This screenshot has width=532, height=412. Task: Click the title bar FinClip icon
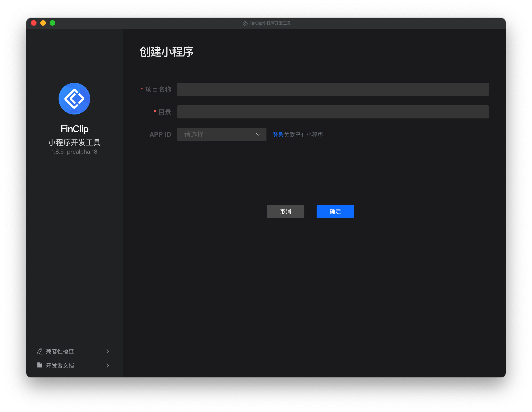(x=245, y=23)
